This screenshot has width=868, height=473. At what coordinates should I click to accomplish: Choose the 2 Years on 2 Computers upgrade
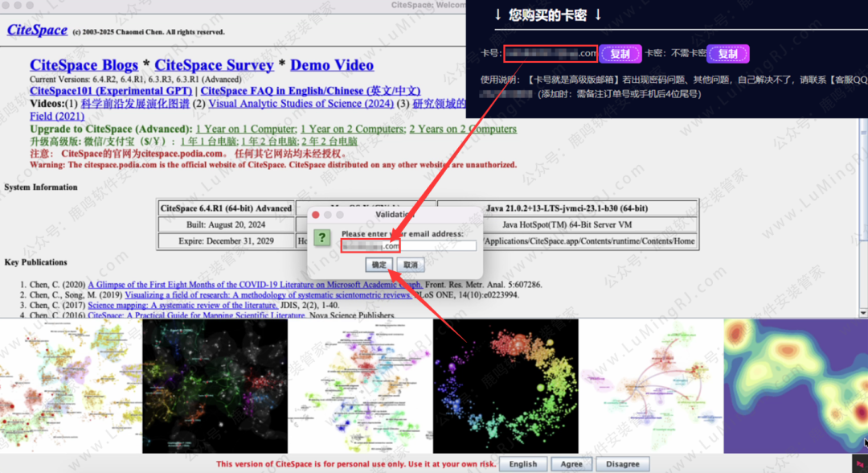point(463,129)
